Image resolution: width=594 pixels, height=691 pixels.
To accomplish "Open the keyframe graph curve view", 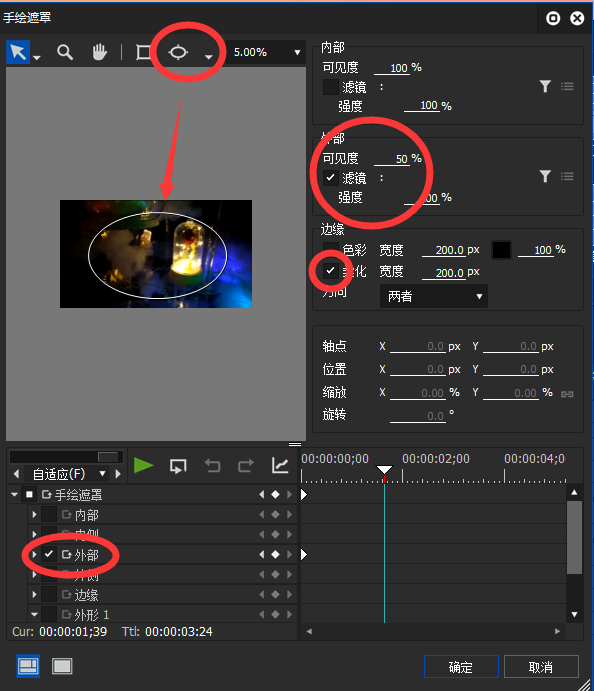I will [280, 465].
